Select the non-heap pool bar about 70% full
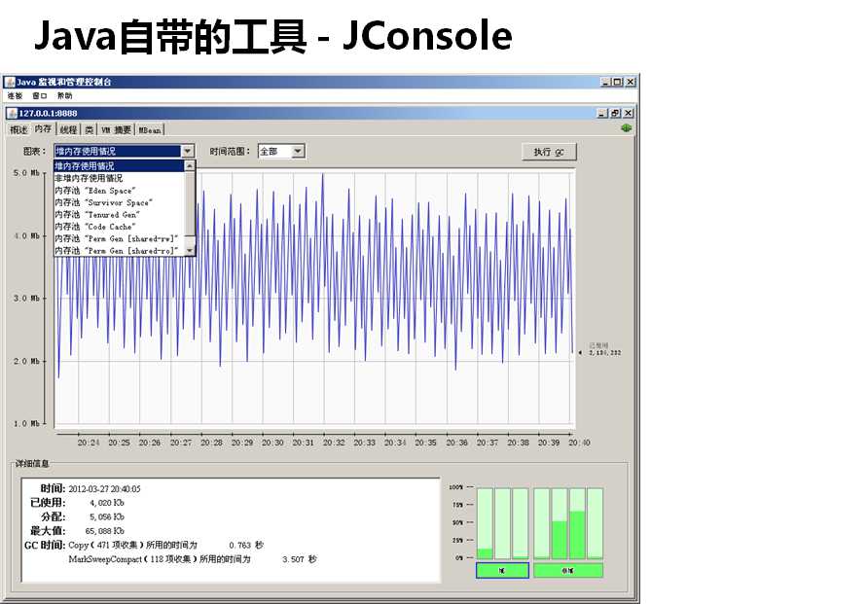 click(x=577, y=523)
